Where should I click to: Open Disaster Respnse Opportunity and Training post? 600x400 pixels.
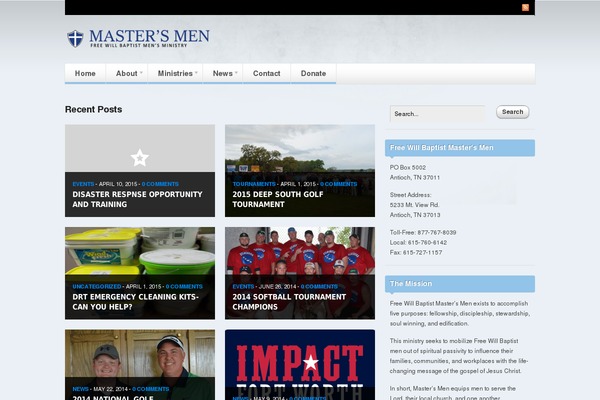pos(137,199)
